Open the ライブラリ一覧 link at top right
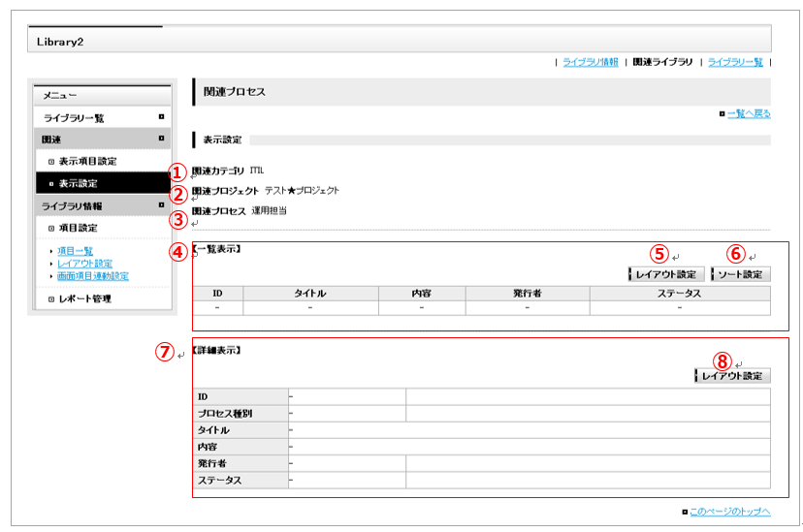This screenshot has width=803, height=532. [x=735, y=62]
